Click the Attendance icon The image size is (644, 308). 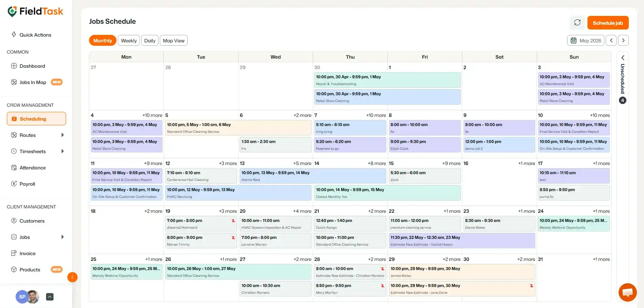point(14,167)
